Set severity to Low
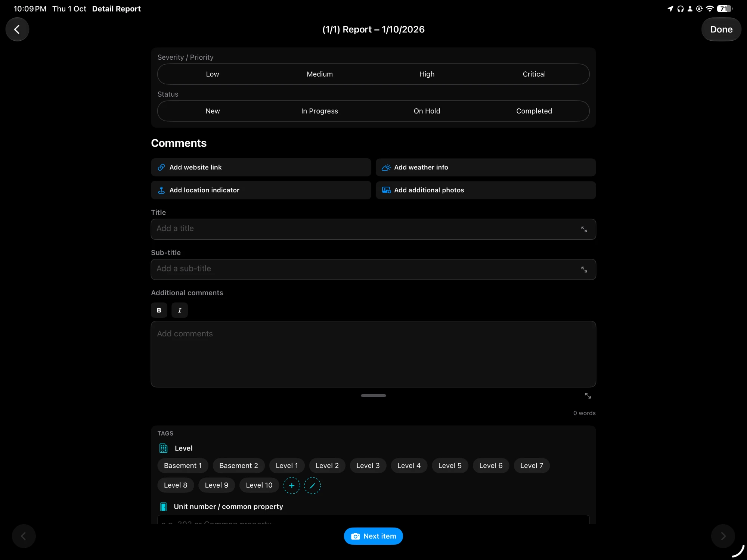 coord(213,74)
